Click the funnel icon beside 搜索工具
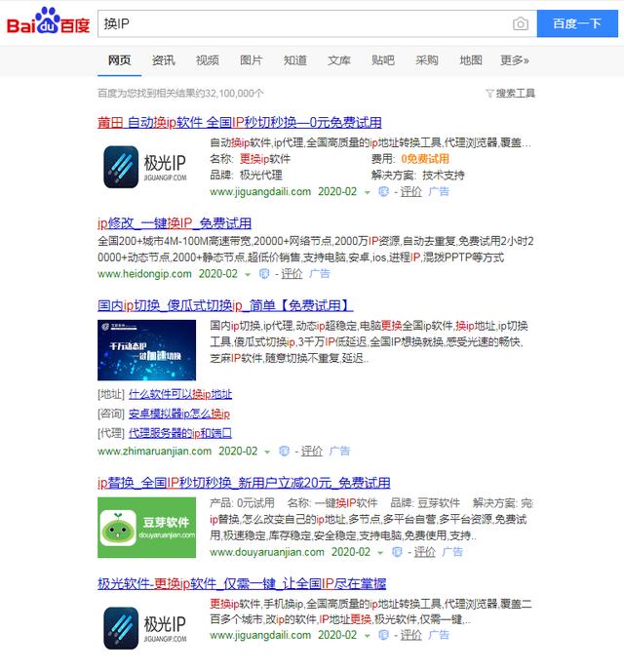Viewport: 624px width, 672px height. [x=489, y=93]
